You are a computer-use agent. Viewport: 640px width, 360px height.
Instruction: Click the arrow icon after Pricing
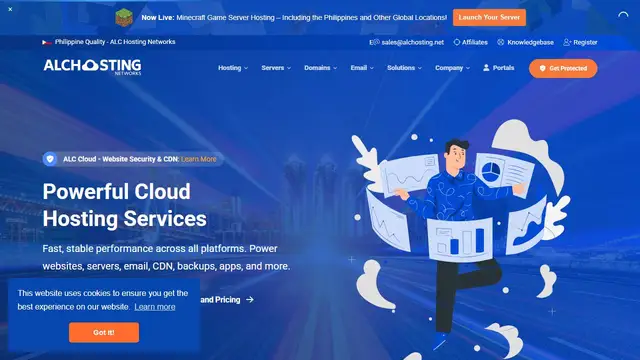(250, 300)
